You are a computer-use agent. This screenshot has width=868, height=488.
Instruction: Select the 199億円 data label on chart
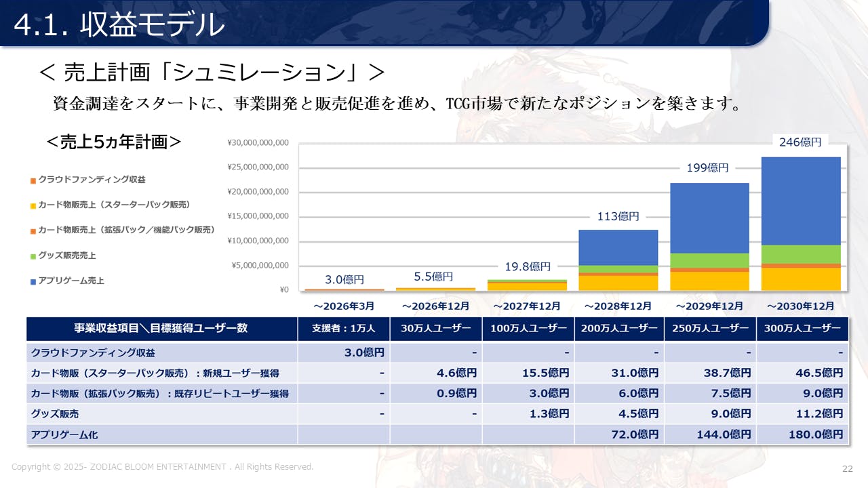point(707,168)
